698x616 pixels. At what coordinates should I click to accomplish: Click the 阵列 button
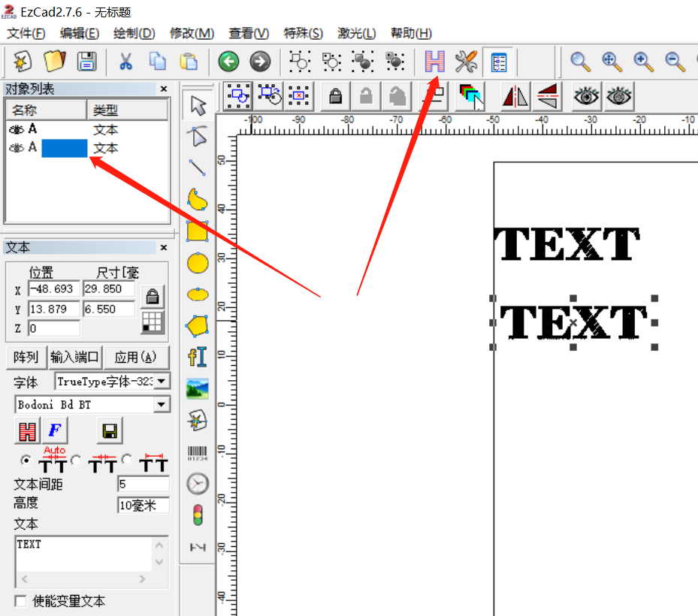pyautogui.click(x=26, y=358)
